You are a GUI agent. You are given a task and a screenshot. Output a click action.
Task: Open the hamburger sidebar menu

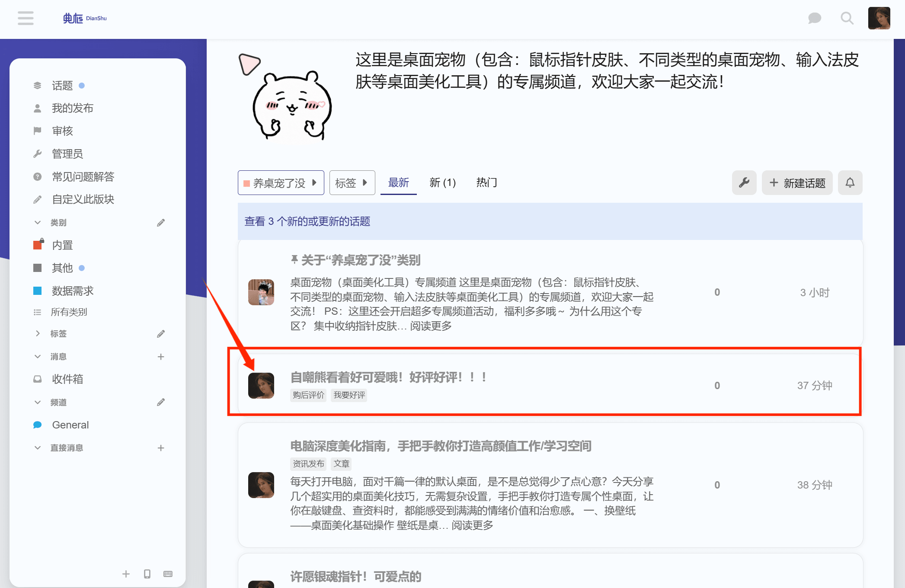click(26, 18)
